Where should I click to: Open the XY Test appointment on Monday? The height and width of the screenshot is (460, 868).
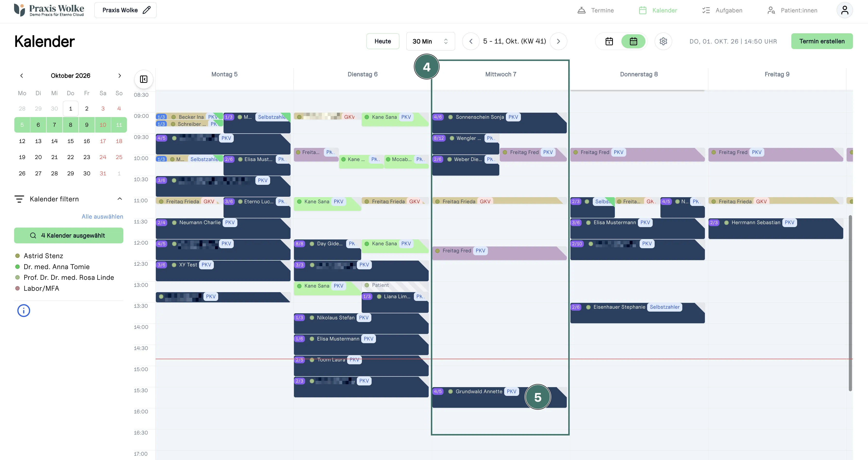(223, 271)
